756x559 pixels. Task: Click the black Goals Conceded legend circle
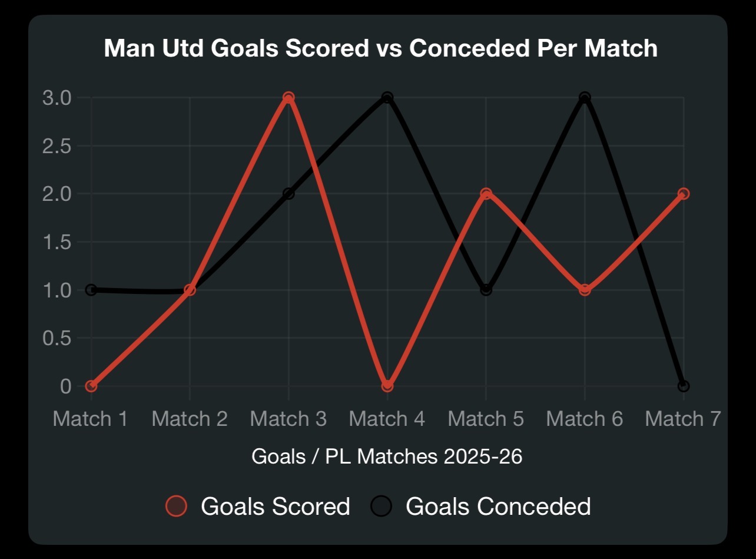381,506
